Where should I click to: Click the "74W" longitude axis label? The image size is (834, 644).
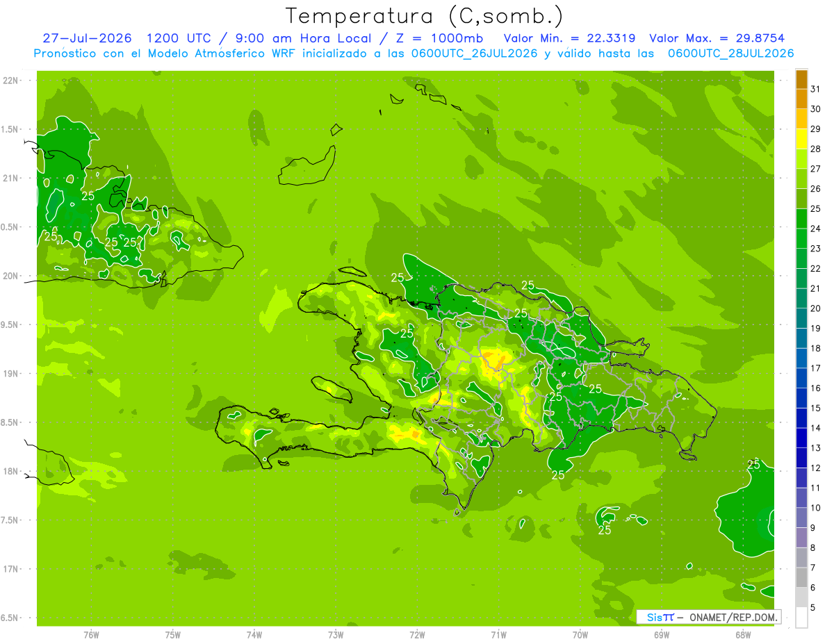(254, 635)
